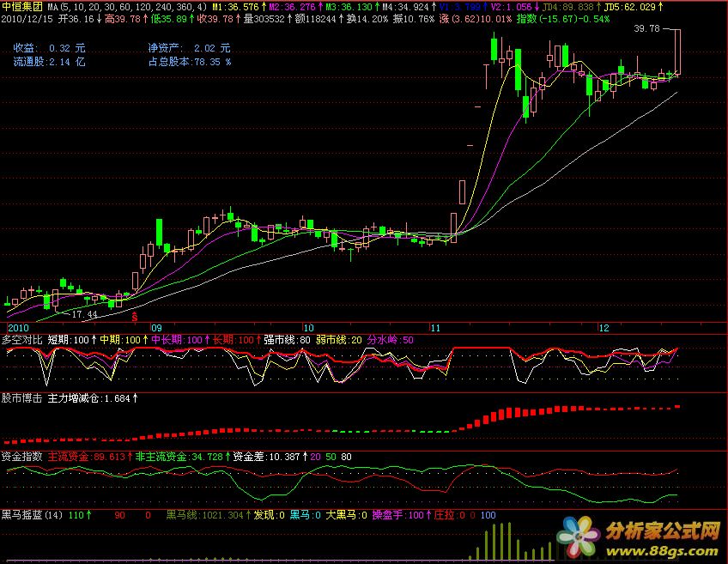Click the 10 month marker on time axis
This screenshot has height=564, width=728.
click(x=308, y=328)
